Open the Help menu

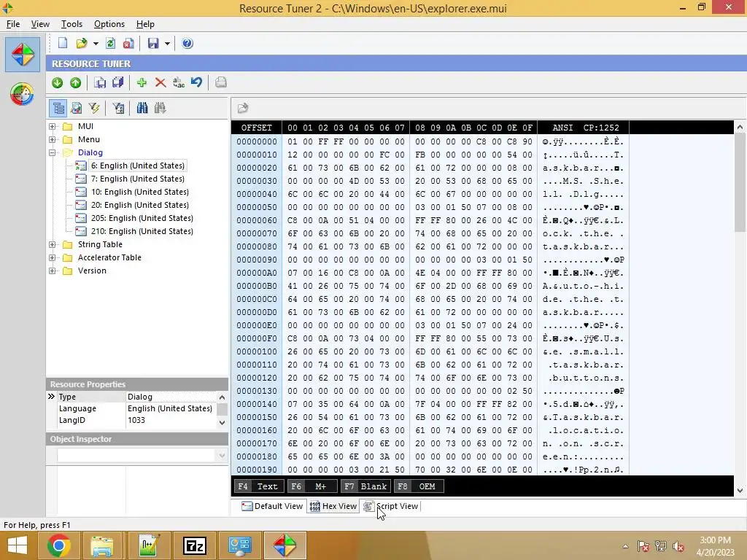tap(145, 24)
